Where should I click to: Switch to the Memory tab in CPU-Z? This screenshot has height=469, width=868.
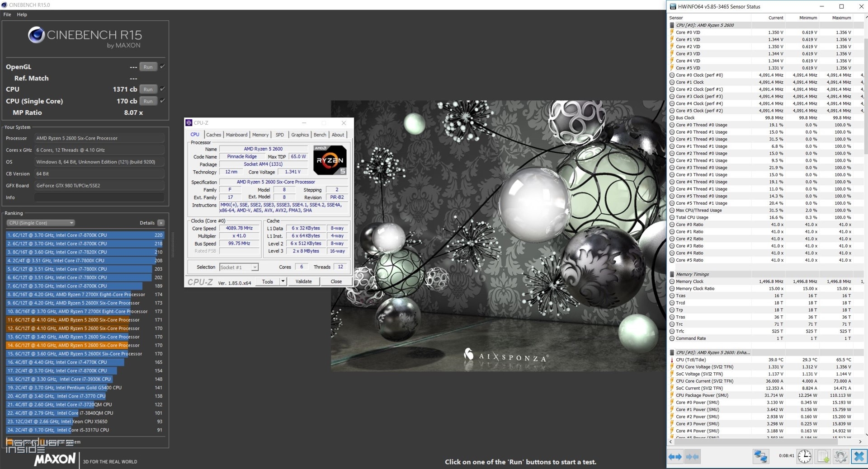click(x=260, y=135)
